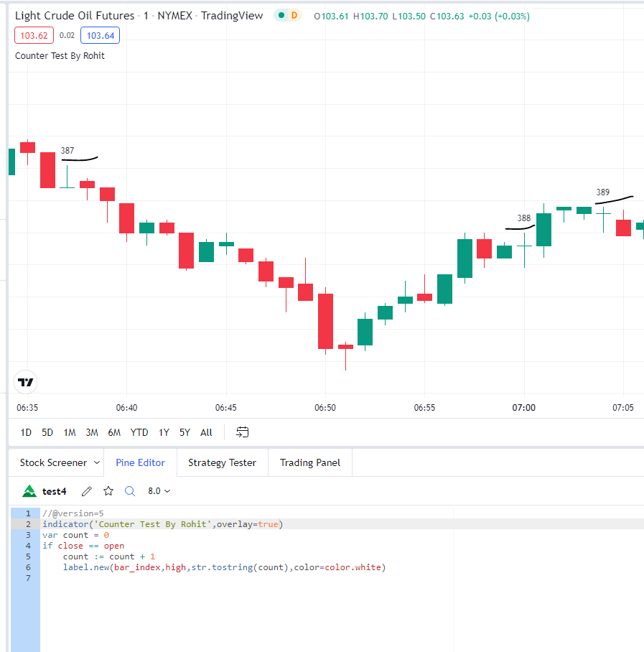This screenshot has height=652, width=644.
Task: Click the 388 label on the chart
Action: [524, 218]
